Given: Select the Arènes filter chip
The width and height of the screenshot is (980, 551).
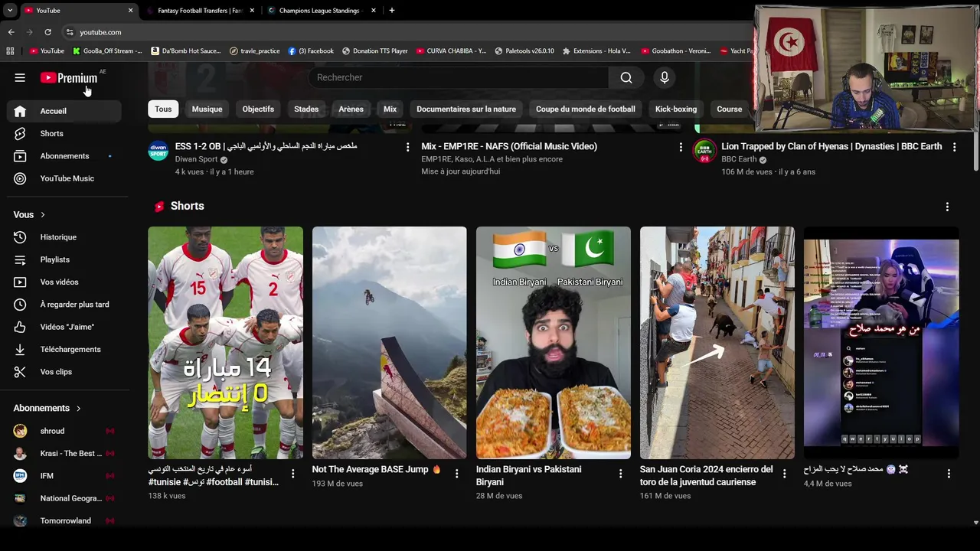Looking at the screenshot, I should coord(351,109).
